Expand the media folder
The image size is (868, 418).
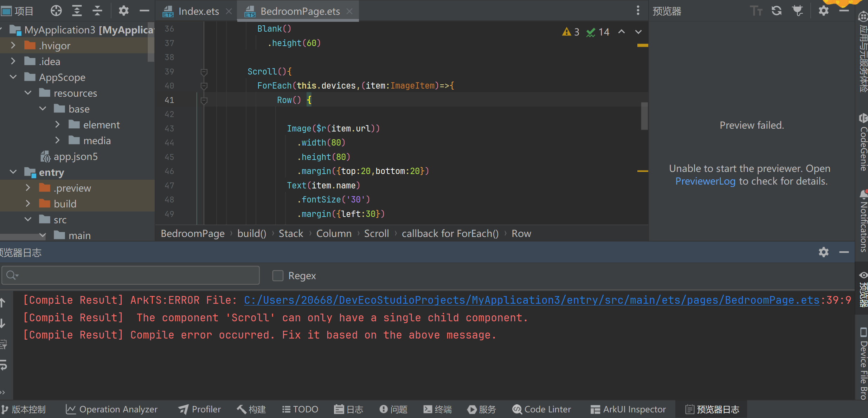pyautogui.click(x=57, y=140)
